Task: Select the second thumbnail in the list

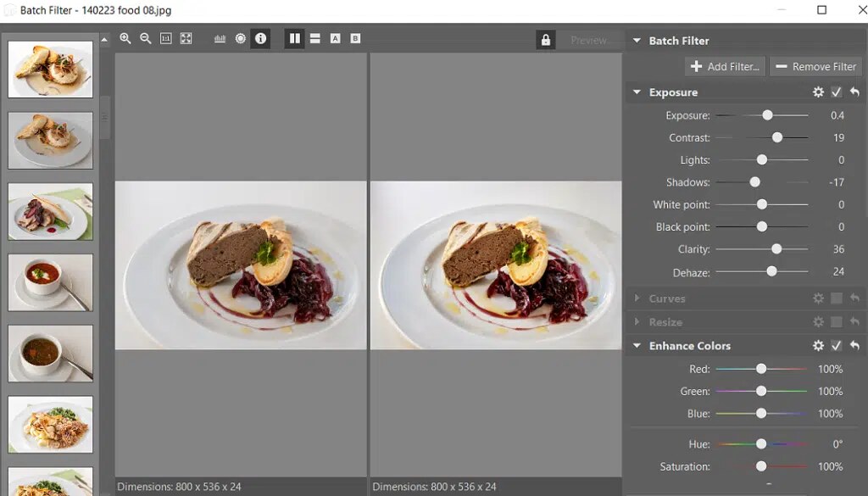Action: [50, 141]
